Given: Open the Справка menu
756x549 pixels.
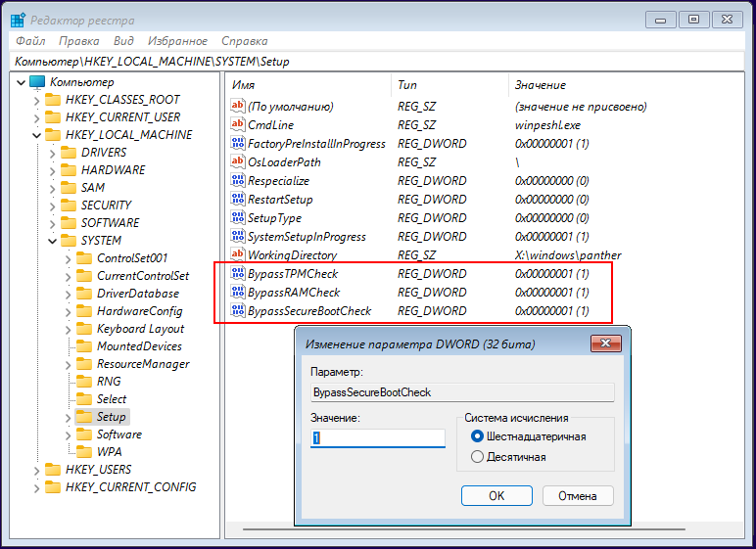Looking at the screenshot, I should coord(245,41).
